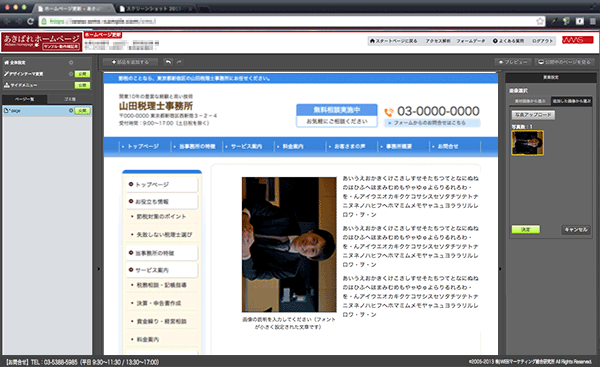This screenshot has height=367, width=600.
Task: Open gear settings on the page row
Action: (71, 111)
